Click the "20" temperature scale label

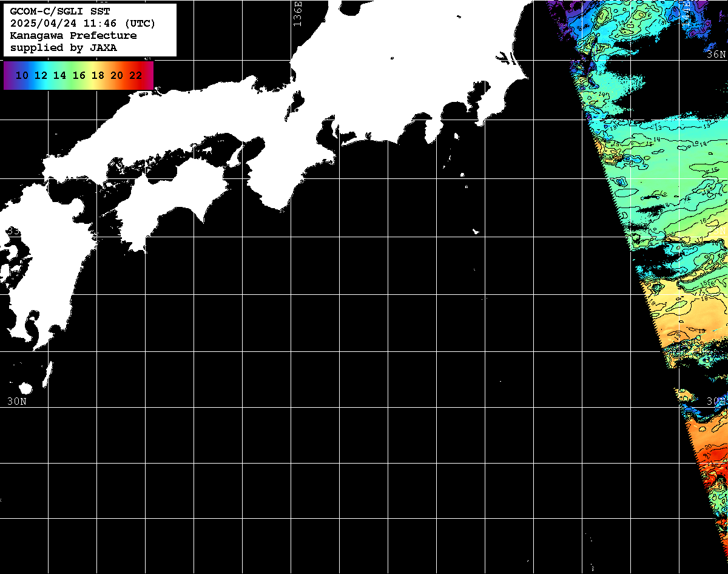pos(116,76)
